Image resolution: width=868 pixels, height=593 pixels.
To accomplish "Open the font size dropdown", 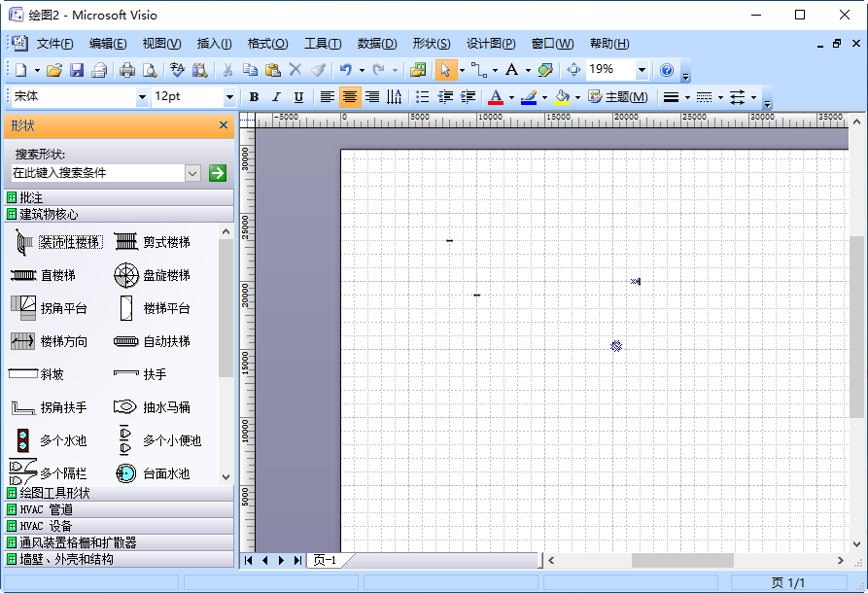I will tap(229, 97).
